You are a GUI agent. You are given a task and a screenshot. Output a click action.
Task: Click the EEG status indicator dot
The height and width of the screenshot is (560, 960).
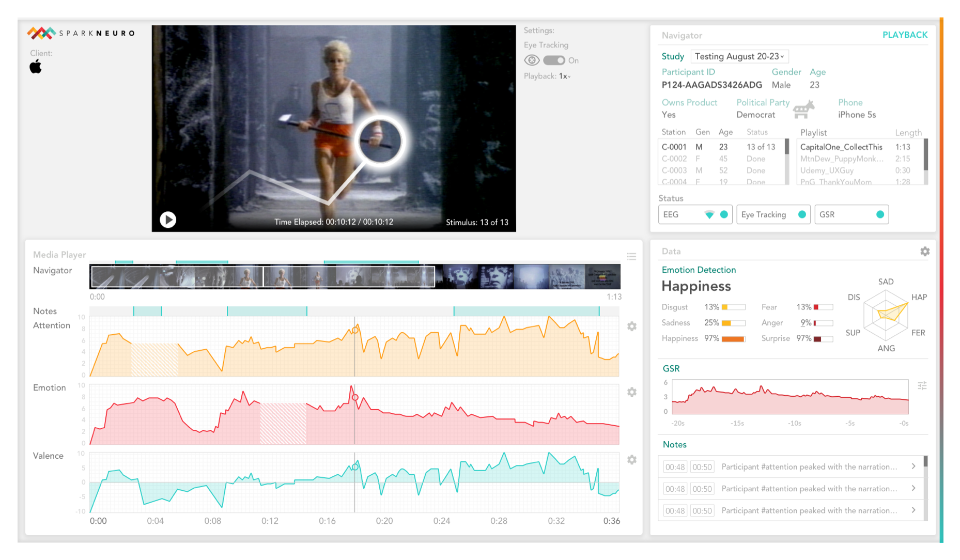click(x=724, y=214)
